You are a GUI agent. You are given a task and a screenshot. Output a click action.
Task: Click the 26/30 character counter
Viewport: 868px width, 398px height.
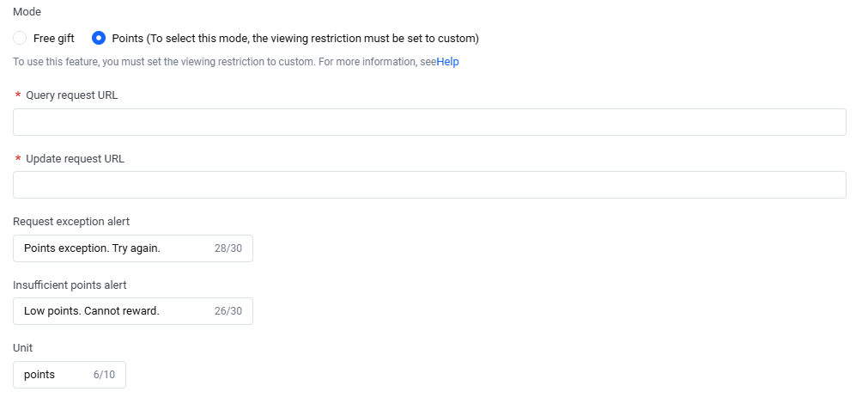pos(228,311)
